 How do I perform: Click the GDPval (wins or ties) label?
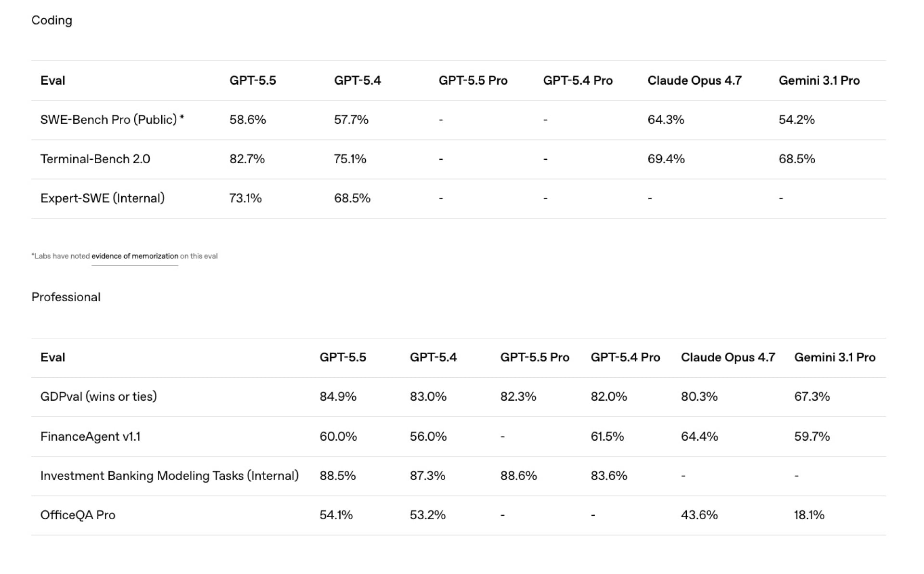tap(99, 396)
